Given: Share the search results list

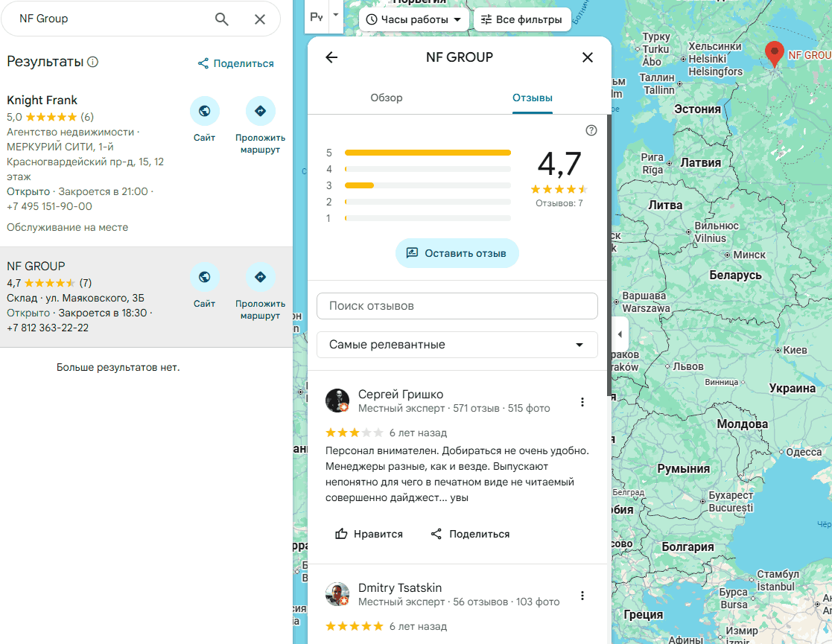Looking at the screenshot, I should (x=235, y=64).
